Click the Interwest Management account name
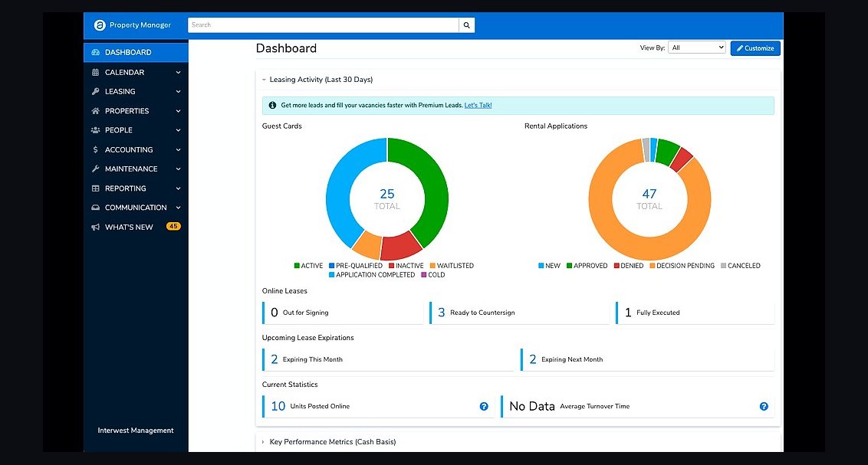 click(x=136, y=431)
